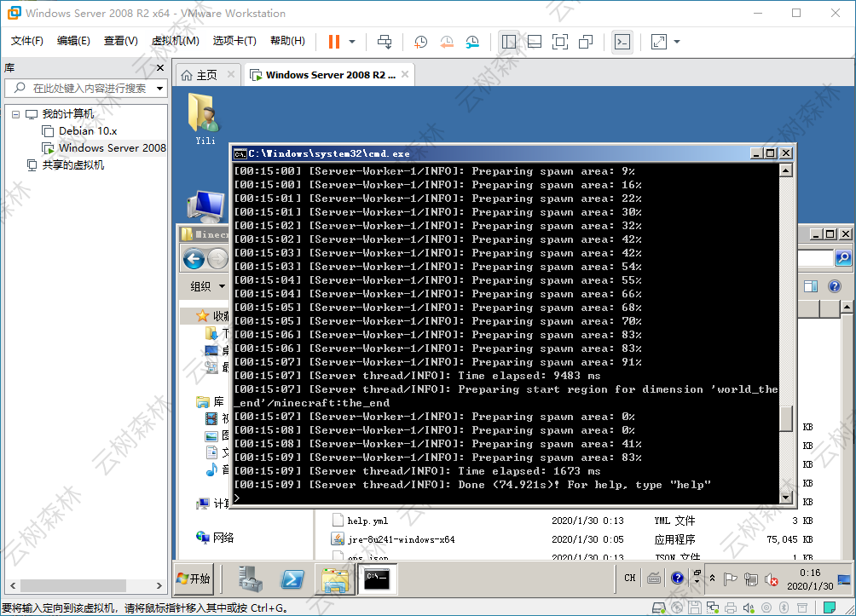Toggle the Explorer preview pane icon
Image resolution: width=856 pixels, height=616 pixels.
pos(811,286)
